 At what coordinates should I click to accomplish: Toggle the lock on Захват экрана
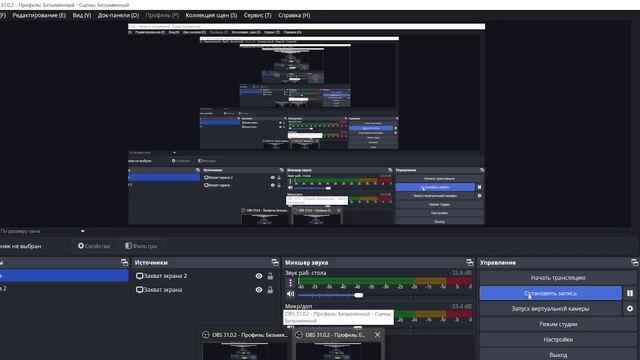[270, 290]
